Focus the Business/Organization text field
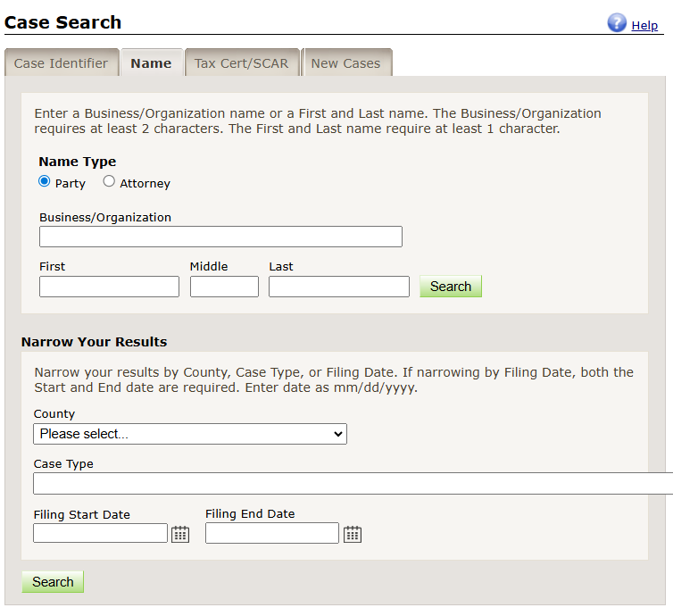Screen dimensions: 673x616 pyautogui.click(x=220, y=237)
